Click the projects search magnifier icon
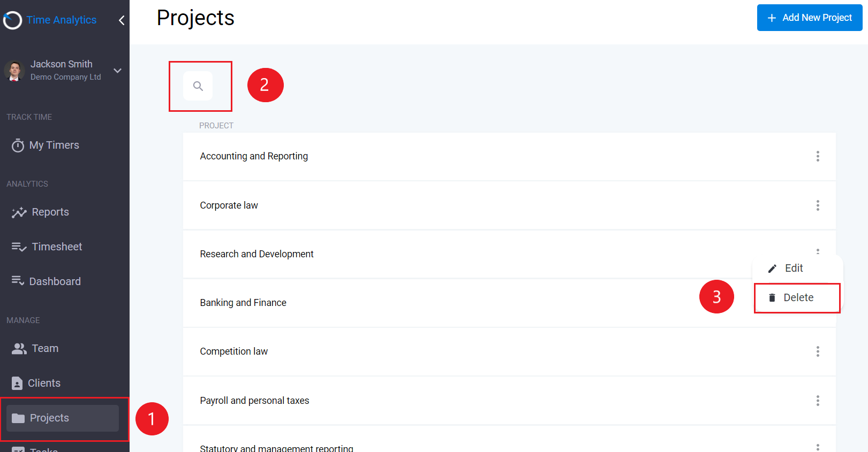The image size is (868, 452). [198, 86]
